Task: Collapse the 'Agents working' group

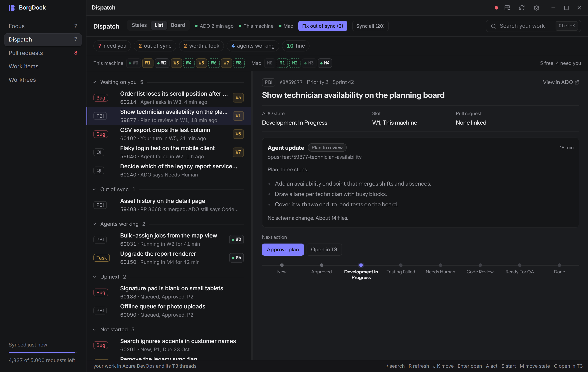Action: point(94,224)
